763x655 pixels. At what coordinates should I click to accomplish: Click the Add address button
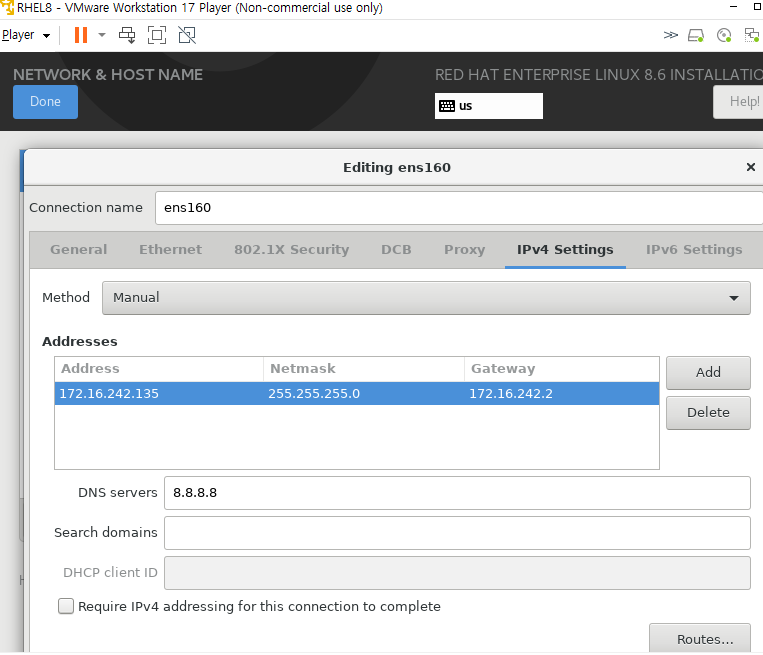(x=708, y=373)
